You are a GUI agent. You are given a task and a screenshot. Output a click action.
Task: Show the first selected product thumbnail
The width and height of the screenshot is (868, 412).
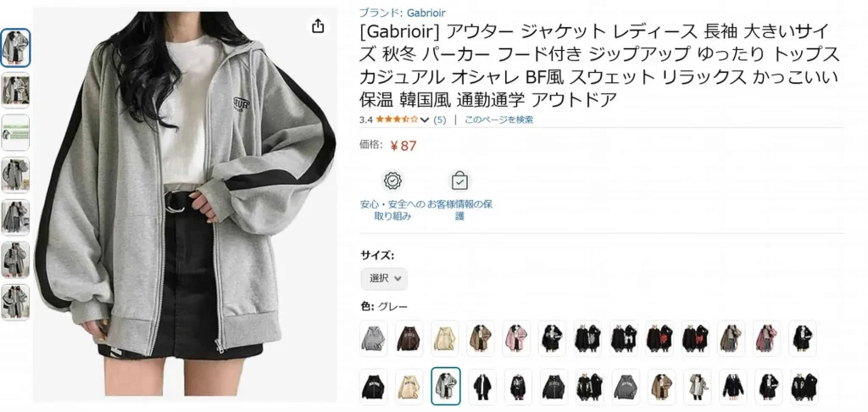coord(15,48)
